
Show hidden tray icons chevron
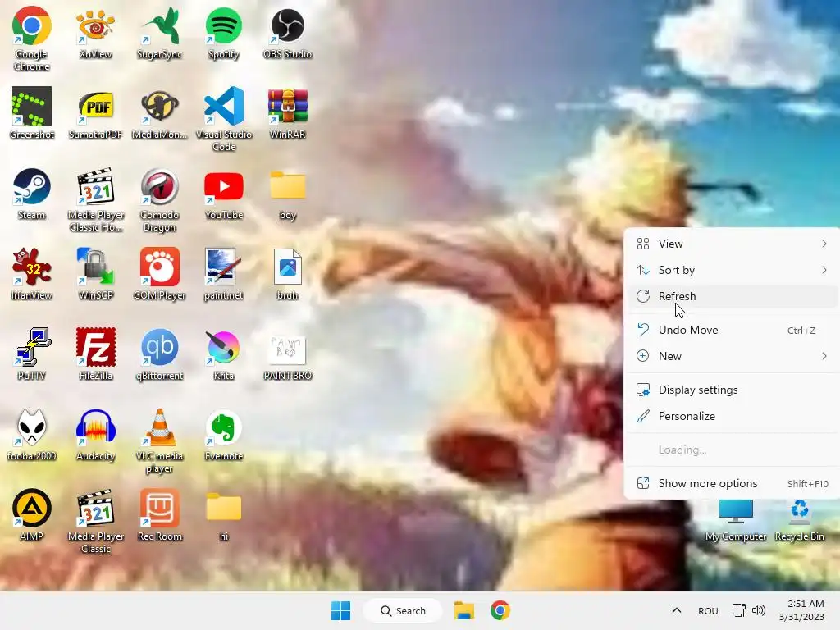[677, 610]
